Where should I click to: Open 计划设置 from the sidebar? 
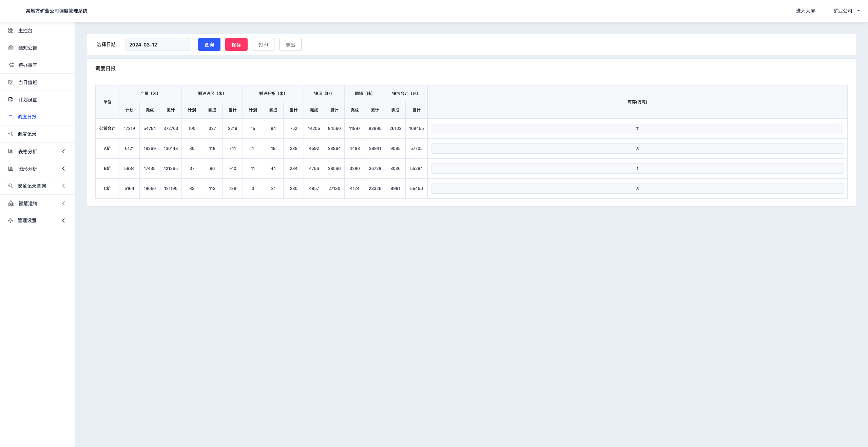click(37, 100)
